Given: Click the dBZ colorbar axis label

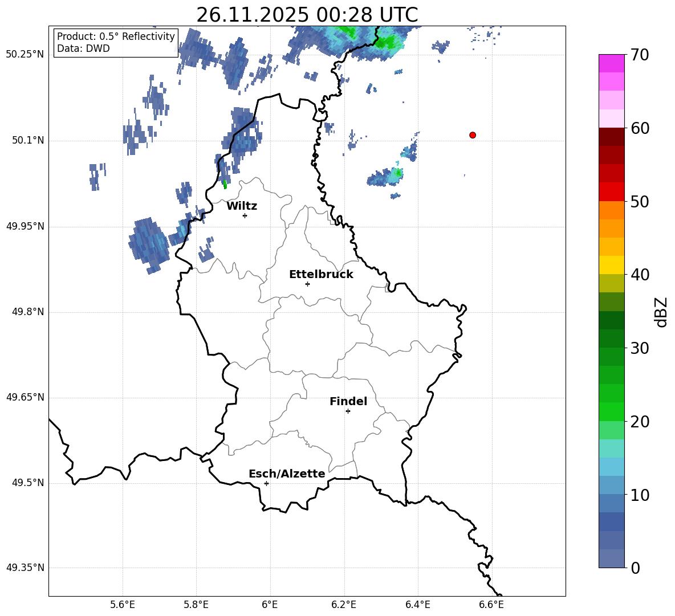Looking at the screenshot, I should (661, 312).
